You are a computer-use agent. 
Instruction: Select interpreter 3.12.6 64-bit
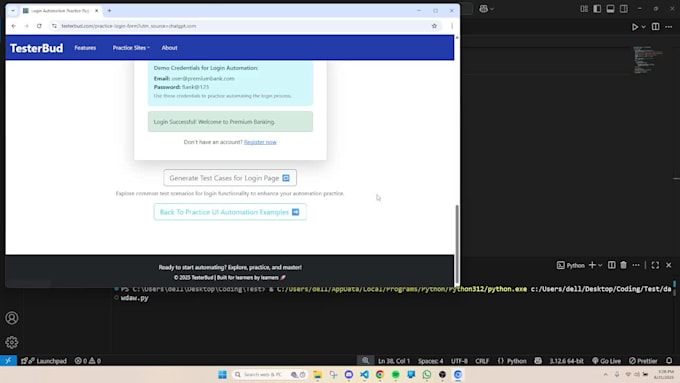[x=566, y=361]
